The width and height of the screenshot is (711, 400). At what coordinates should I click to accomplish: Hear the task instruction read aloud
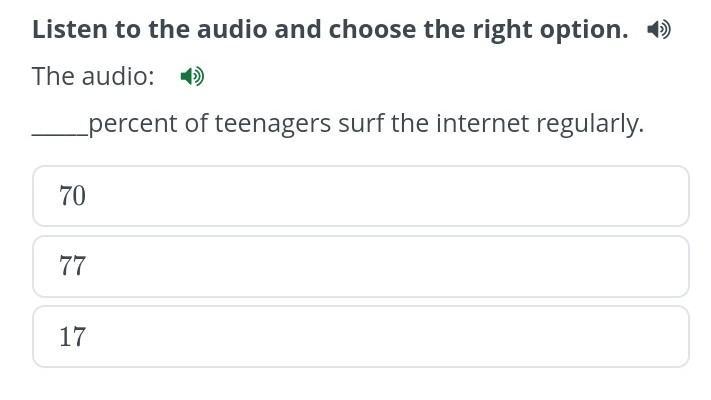click(658, 30)
